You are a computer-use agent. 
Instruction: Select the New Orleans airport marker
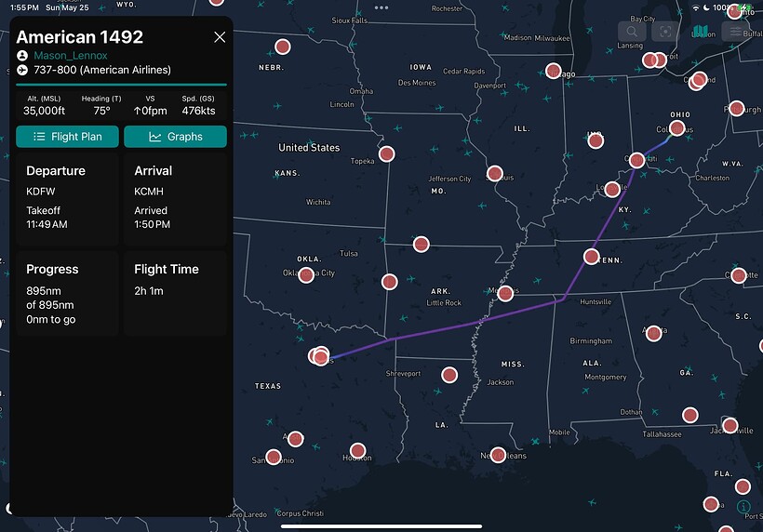tap(498, 455)
